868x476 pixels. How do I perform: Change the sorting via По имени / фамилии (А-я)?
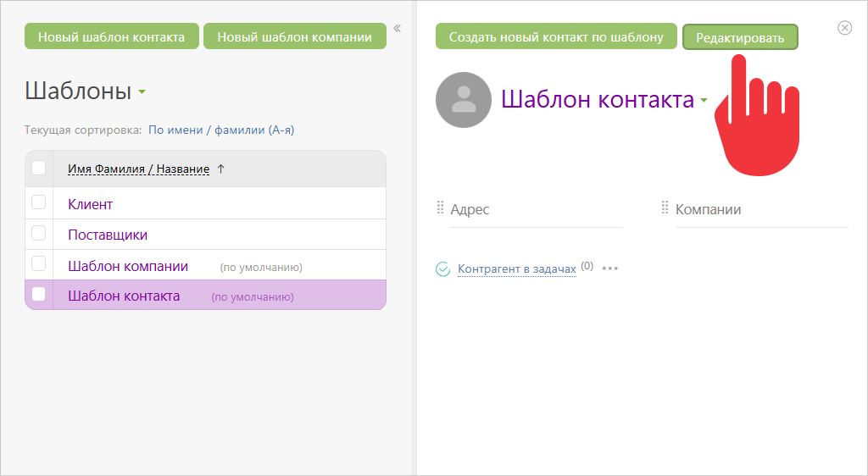click(221, 130)
